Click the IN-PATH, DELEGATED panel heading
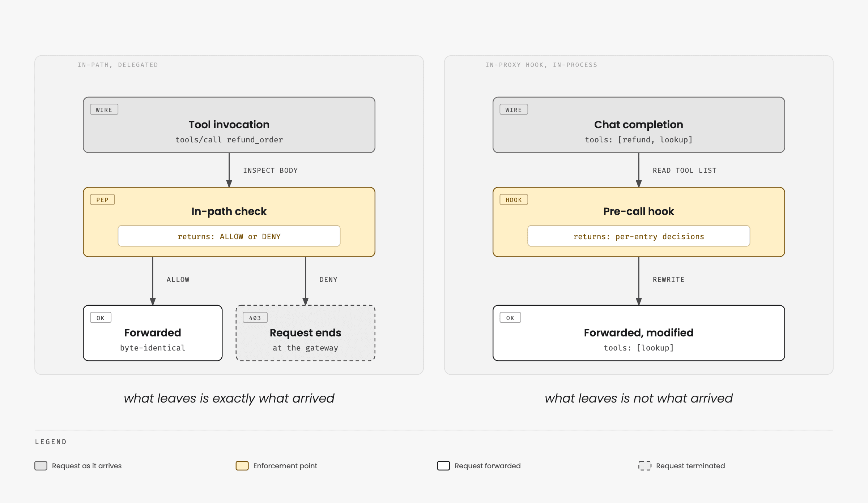 pyautogui.click(x=118, y=65)
